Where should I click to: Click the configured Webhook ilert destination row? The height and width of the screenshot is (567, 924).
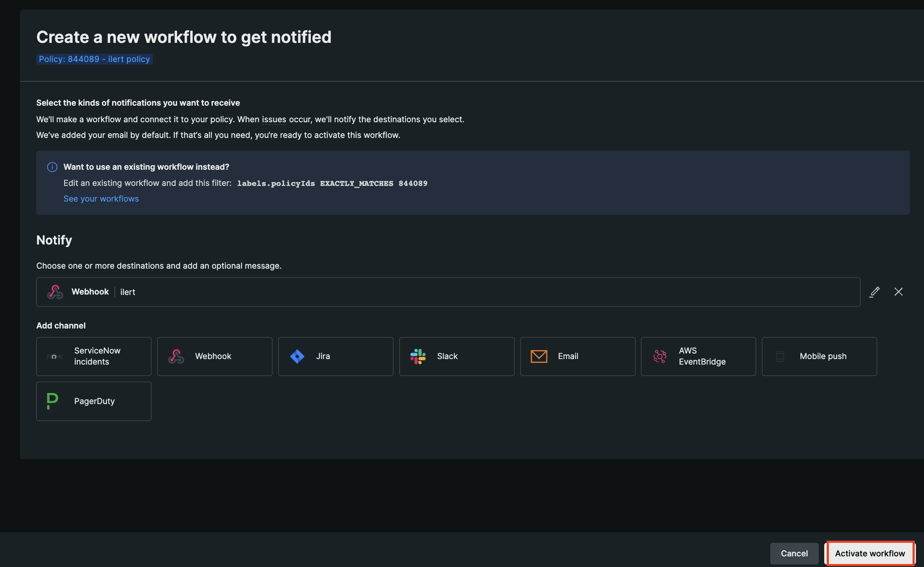pos(448,292)
